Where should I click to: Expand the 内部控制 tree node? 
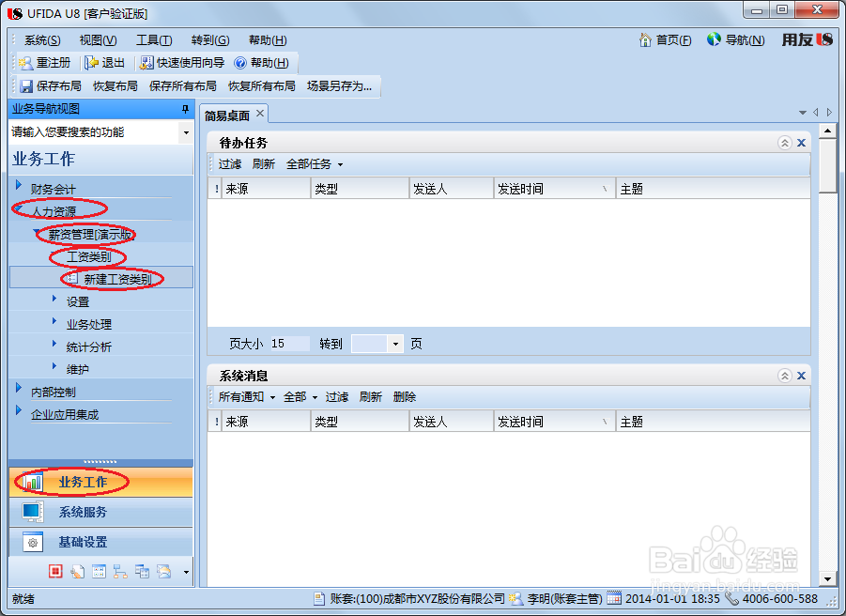19,387
